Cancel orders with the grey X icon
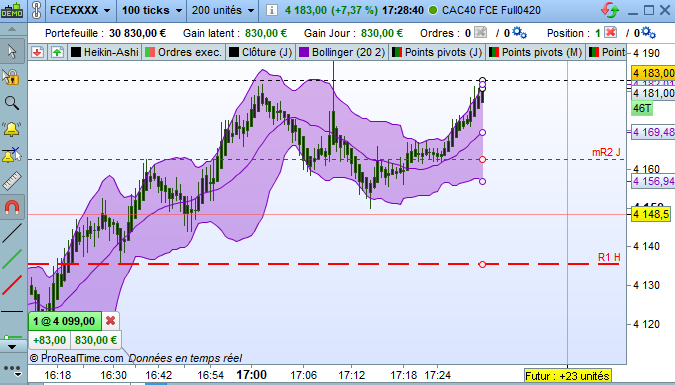Screen dimensions: 675x385 tap(480, 32)
